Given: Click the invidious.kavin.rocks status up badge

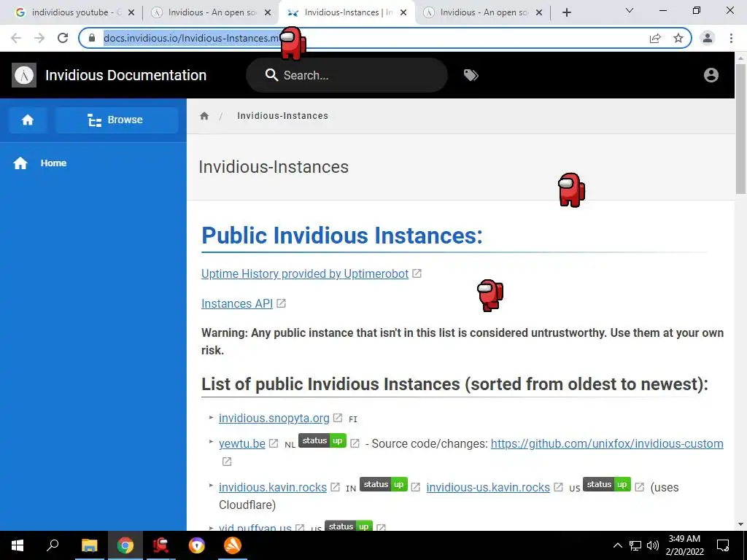Looking at the screenshot, I should click(x=384, y=484).
